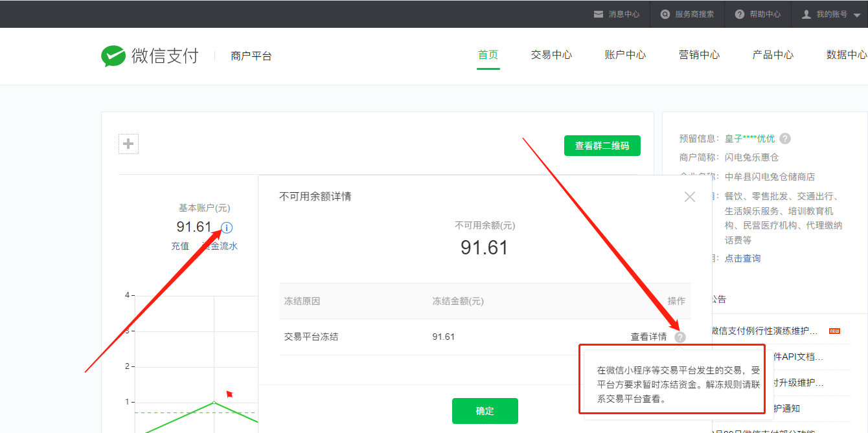Click the 冻结金额(元) column header
Image resolution: width=868 pixels, height=433 pixels.
(x=458, y=301)
